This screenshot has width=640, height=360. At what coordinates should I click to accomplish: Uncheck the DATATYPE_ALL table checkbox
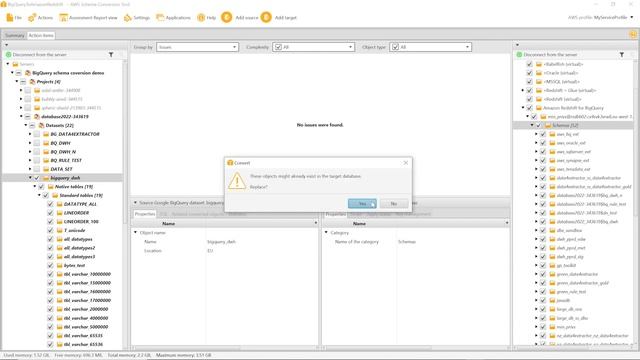point(50,204)
